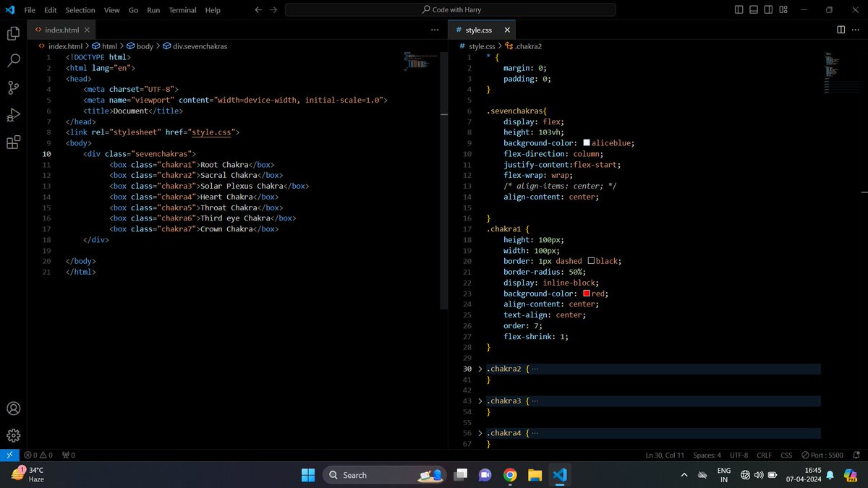Image resolution: width=868 pixels, height=488 pixels.
Task: Click the ports forwarded status item
Action: tap(69, 455)
